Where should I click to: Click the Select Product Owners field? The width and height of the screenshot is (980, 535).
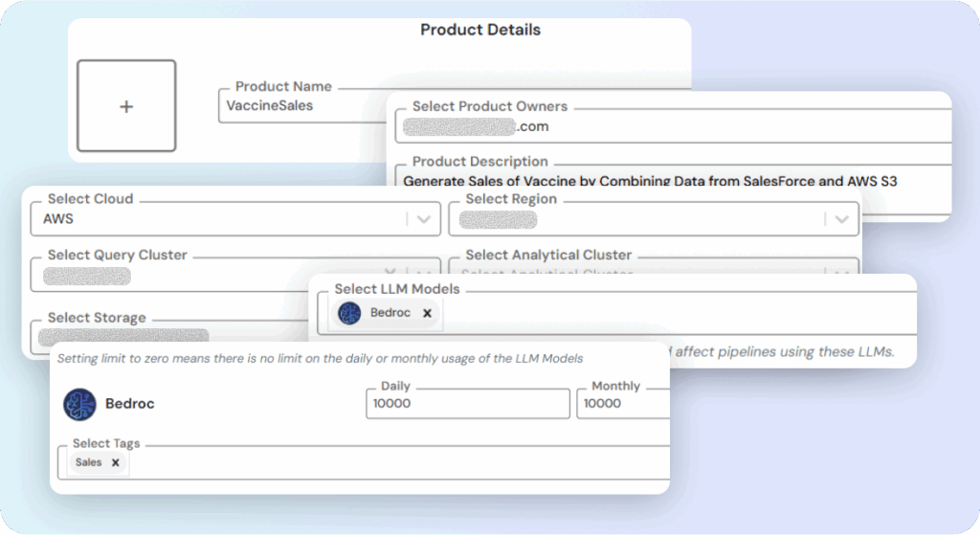click(x=673, y=126)
